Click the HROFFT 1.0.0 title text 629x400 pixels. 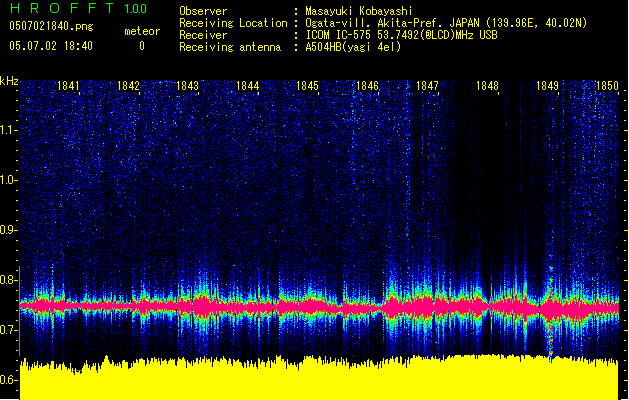click(x=79, y=8)
